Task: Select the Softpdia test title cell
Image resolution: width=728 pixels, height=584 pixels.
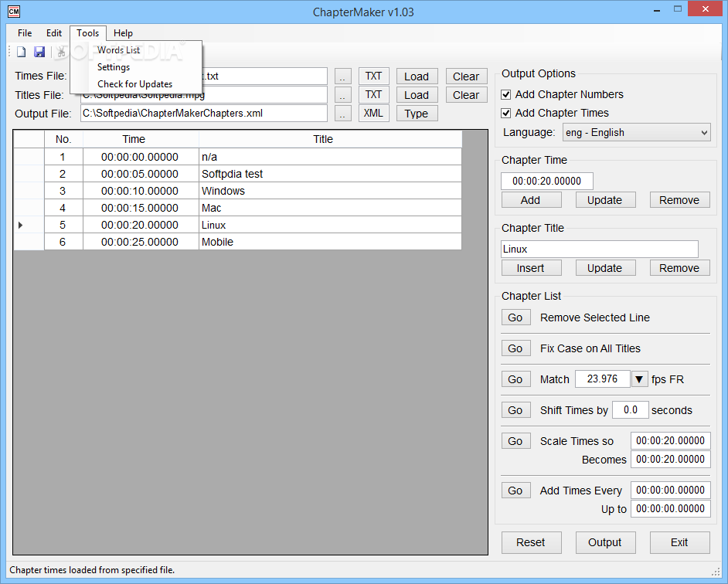Action: pyautogui.click(x=330, y=174)
